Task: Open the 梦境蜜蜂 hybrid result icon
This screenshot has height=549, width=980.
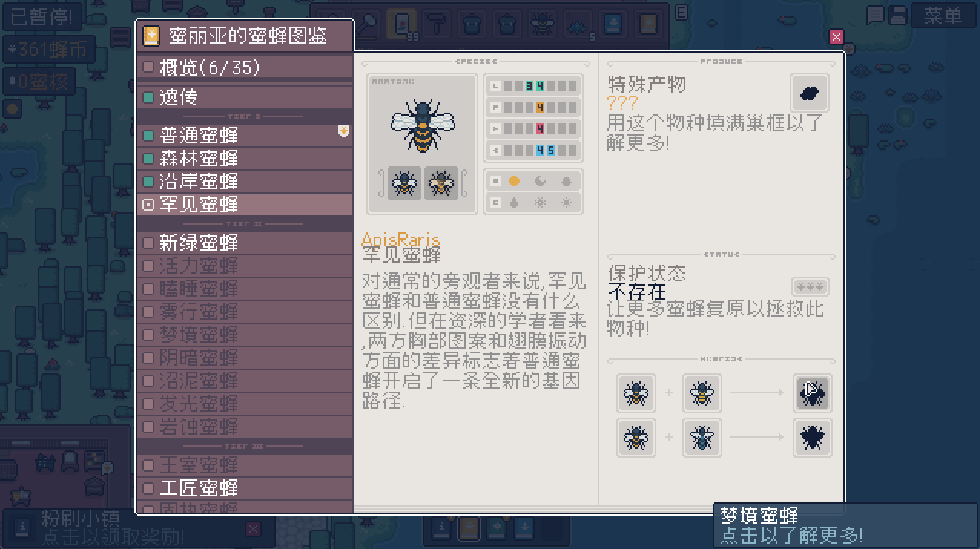Action: (812, 393)
